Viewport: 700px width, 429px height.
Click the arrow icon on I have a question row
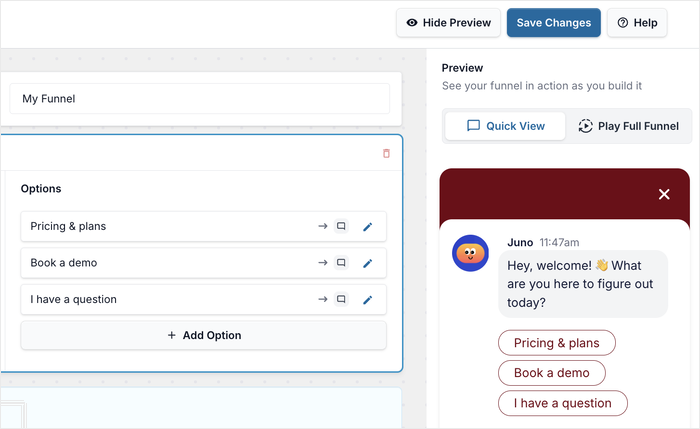point(323,300)
